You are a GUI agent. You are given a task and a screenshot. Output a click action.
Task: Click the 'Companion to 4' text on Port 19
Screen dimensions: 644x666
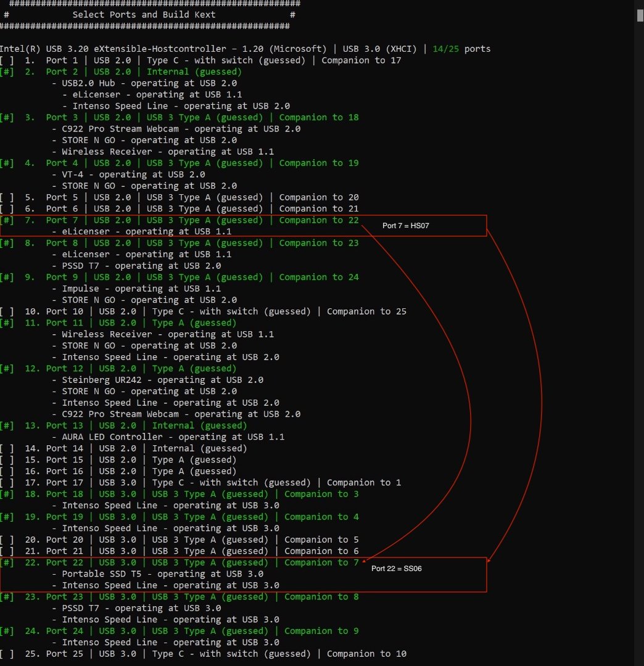pos(321,517)
